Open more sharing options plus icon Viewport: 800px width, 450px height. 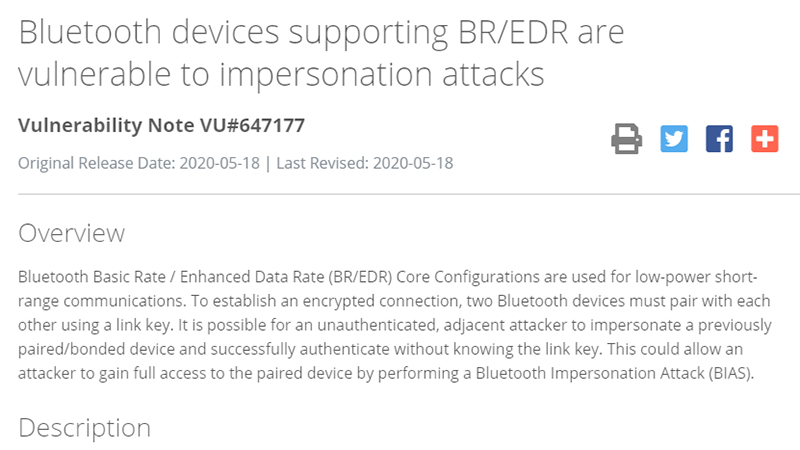click(x=764, y=138)
